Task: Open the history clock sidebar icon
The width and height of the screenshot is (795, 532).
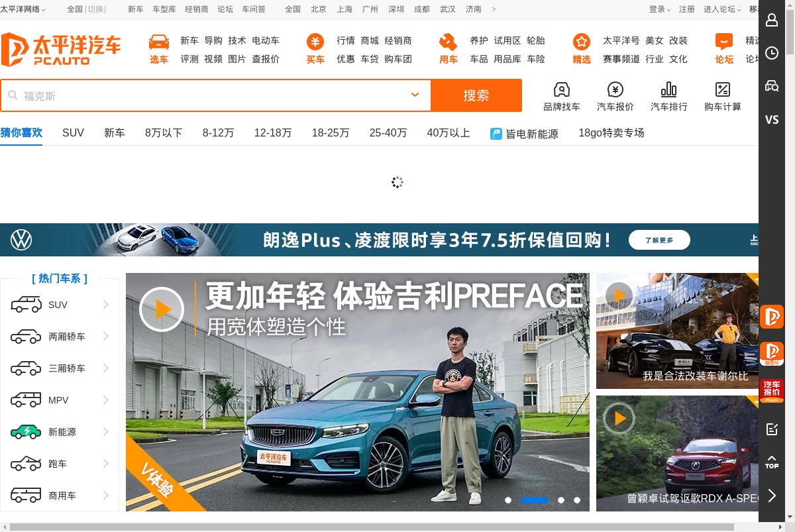Action: [x=772, y=53]
